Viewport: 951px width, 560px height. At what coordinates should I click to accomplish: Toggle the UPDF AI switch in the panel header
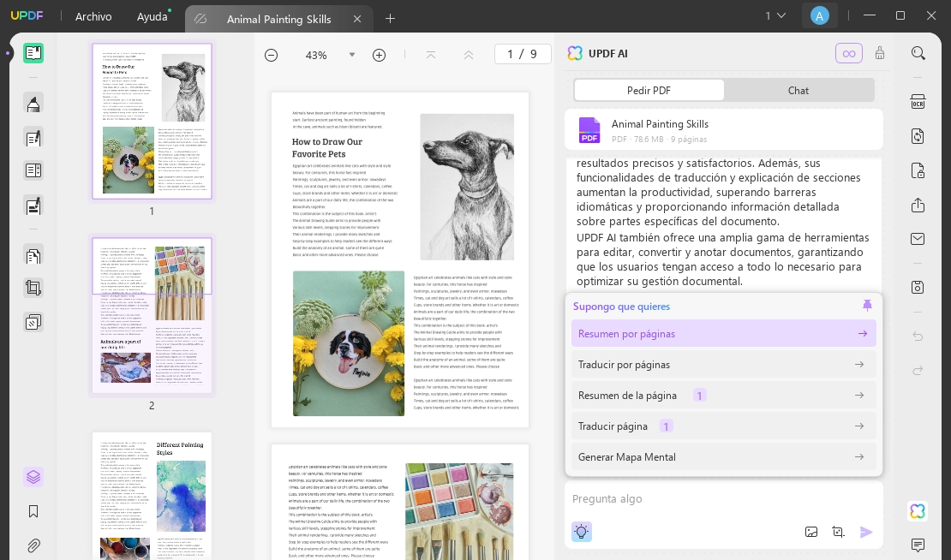(x=849, y=53)
